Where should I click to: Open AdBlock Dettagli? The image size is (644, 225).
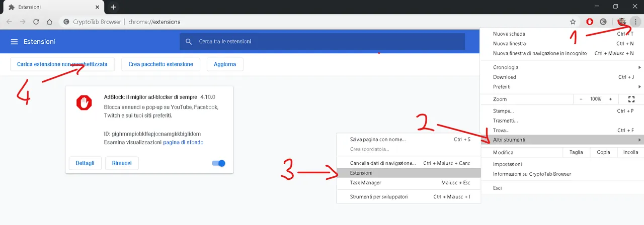coord(85,163)
